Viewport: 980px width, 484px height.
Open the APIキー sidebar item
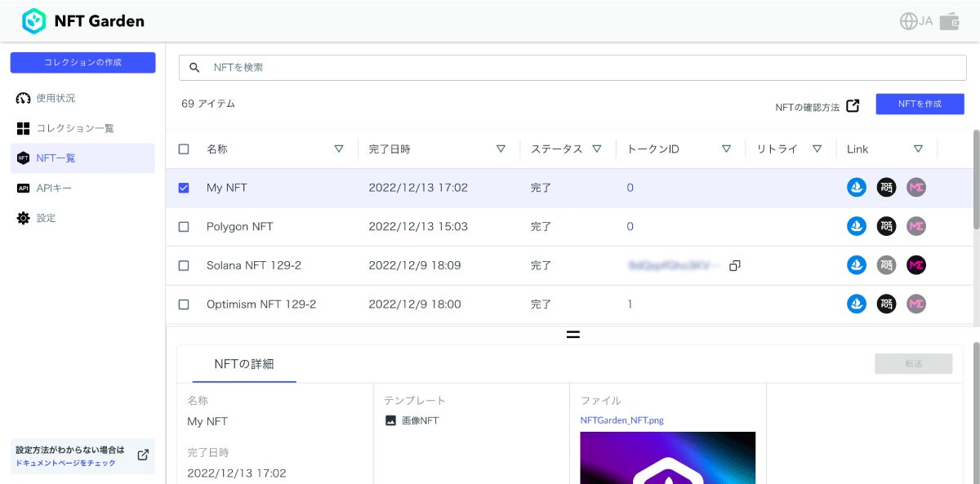click(x=54, y=189)
